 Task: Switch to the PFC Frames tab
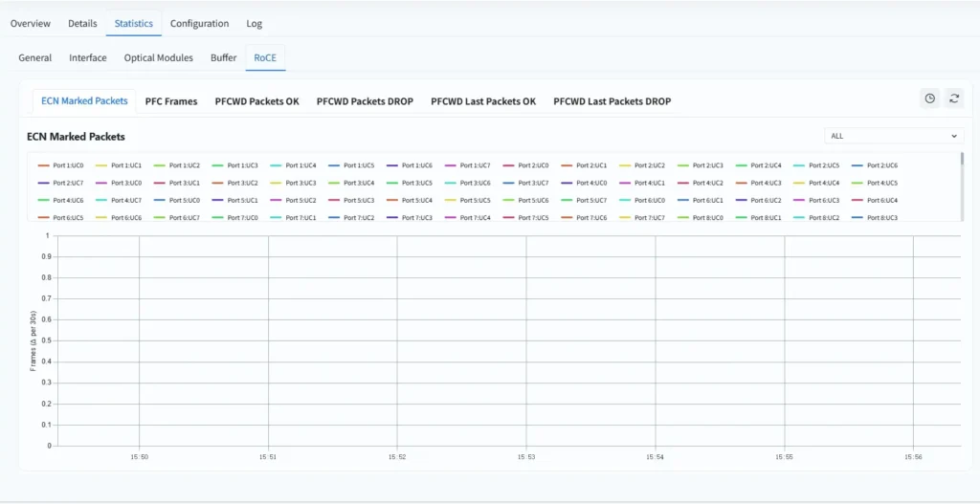171,101
